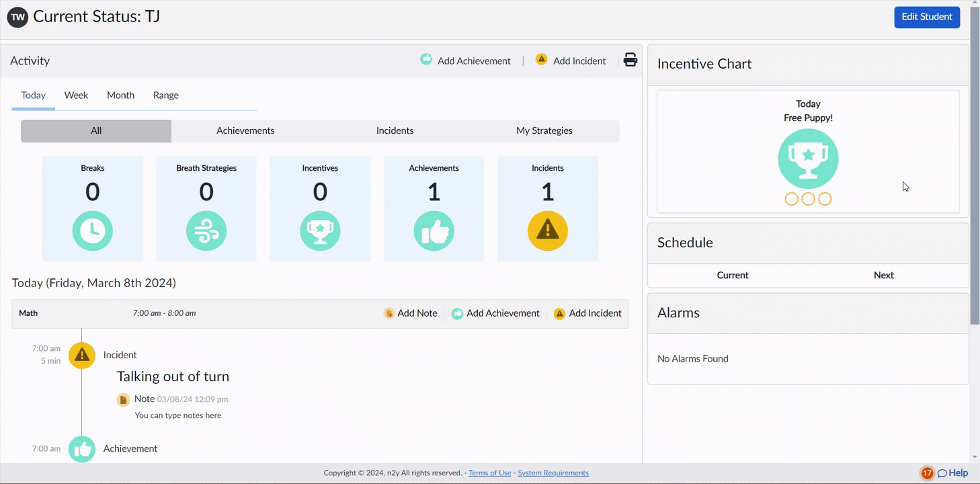Click Math row Add Achievement icon
Screen dimensions: 980x484
[x=457, y=313]
